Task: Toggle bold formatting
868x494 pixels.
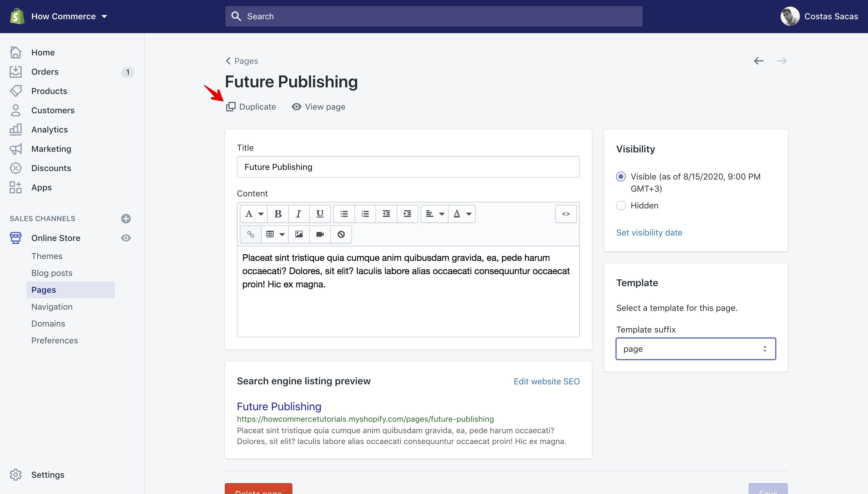Action: pos(278,214)
